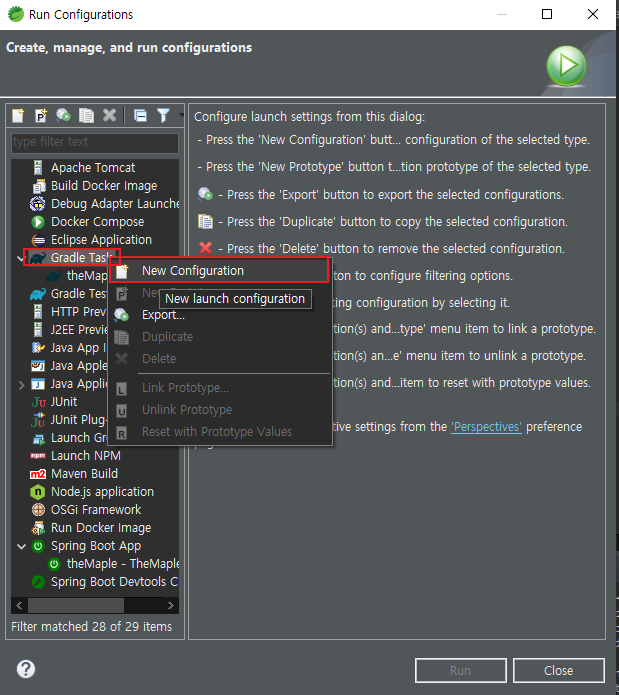Viewport: 619px width, 695px height.
Task: Collapse the Gradle Task tree node
Action: point(20,258)
